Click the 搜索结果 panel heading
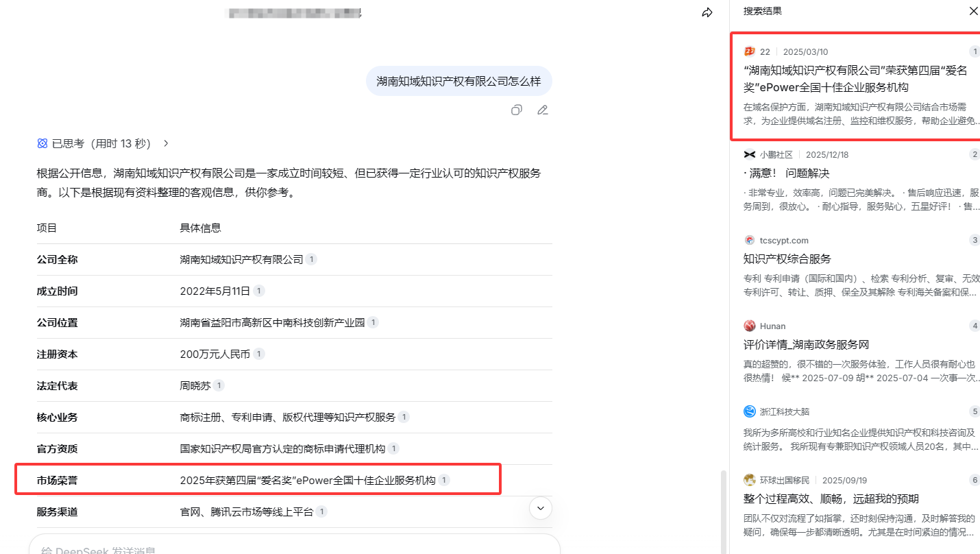 pos(763,11)
